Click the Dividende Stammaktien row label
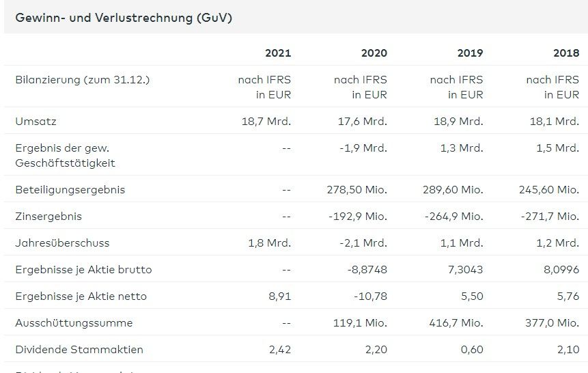The height and width of the screenshot is (373, 588). point(79,350)
